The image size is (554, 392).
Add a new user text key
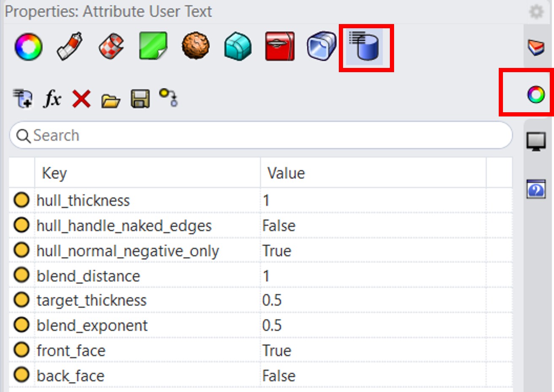[x=22, y=98]
